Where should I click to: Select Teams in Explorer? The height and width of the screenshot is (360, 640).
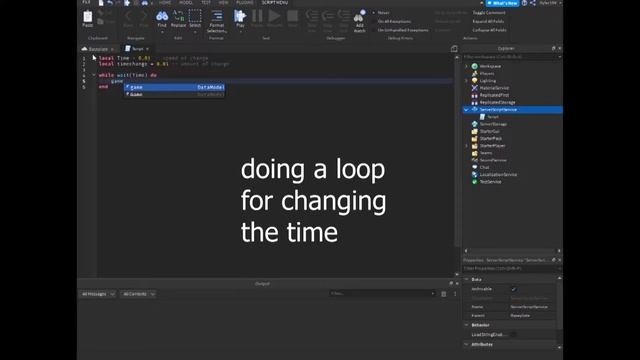(x=485, y=153)
